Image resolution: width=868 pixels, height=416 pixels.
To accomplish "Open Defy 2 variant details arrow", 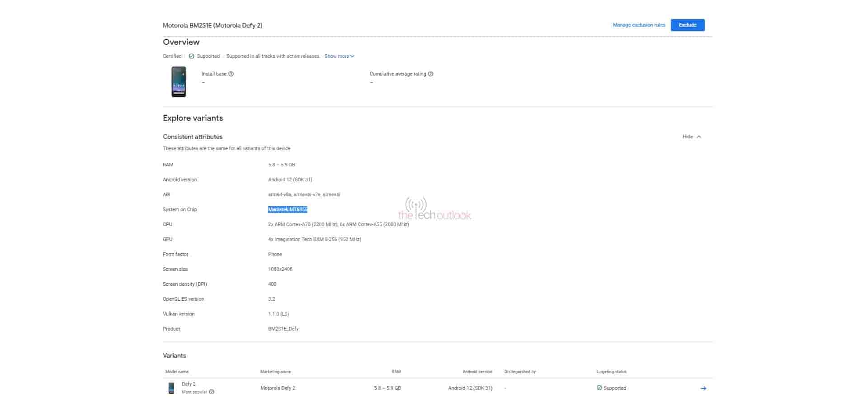I will 703,388.
